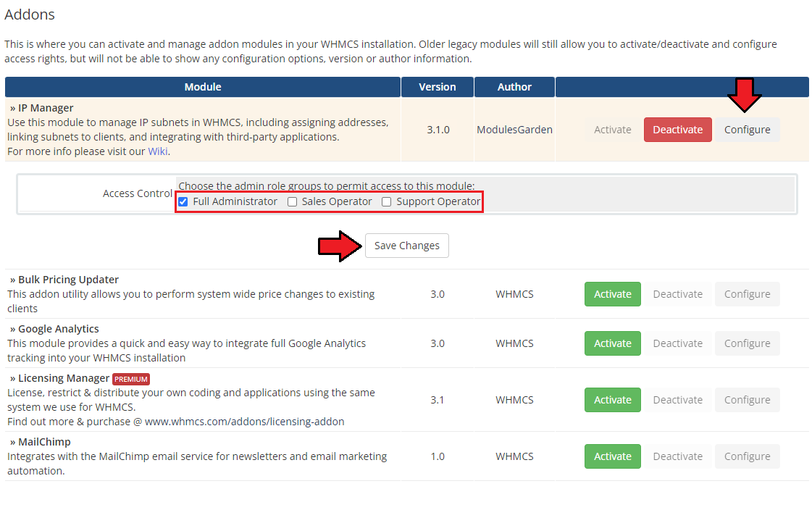812x510 pixels.
Task: Click Deactivate in MailChimp row
Action: point(677,456)
